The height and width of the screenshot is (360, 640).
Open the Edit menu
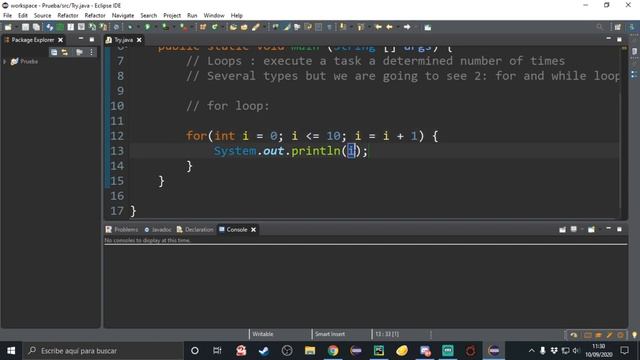pos(23,16)
